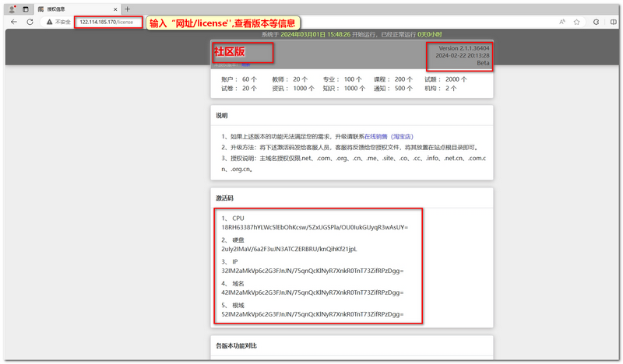Click the 域名 activation code string

click(312, 292)
